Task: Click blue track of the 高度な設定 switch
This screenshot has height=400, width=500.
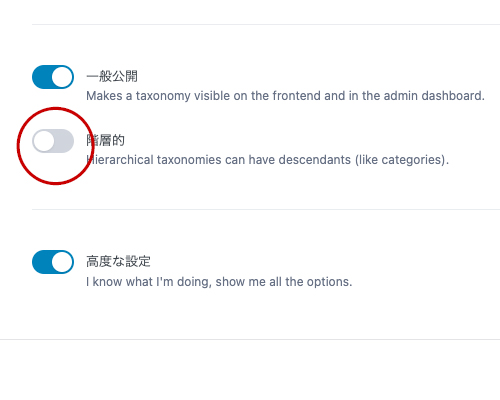Action: 42,262
